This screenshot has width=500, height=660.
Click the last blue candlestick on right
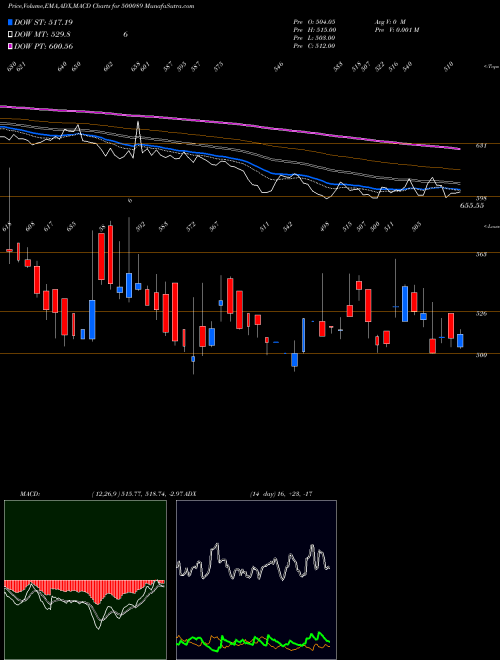tap(460, 341)
